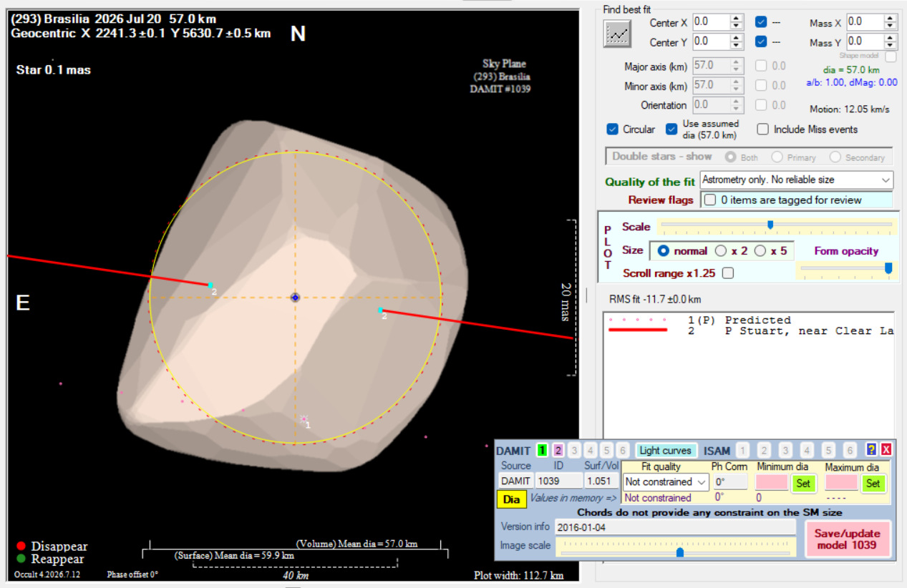Screen dimensions: 907x588
Task: Click Set next to Minimum dia
Action: pyautogui.click(x=803, y=484)
